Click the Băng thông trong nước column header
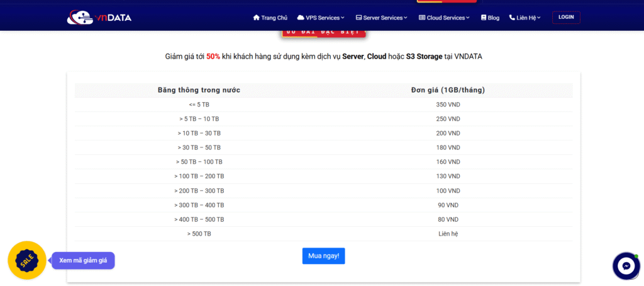 [x=199, y=90]
